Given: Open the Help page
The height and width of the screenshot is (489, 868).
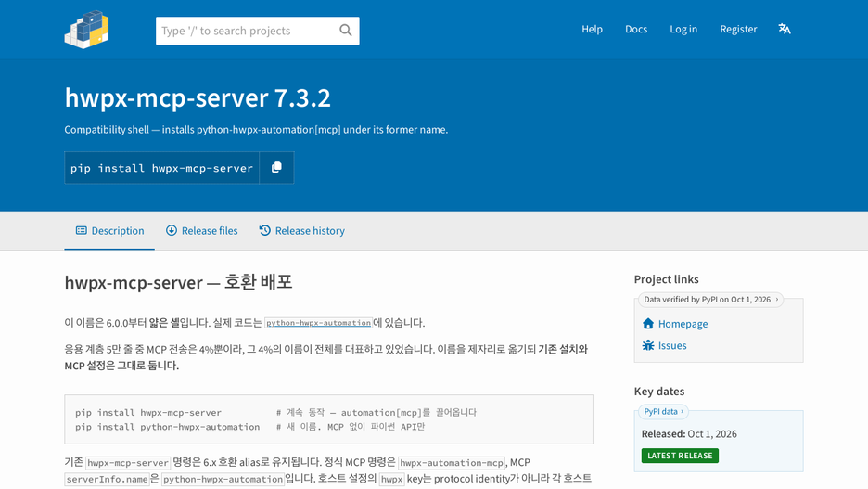Looking at the screenshot, I should [592, 29].
